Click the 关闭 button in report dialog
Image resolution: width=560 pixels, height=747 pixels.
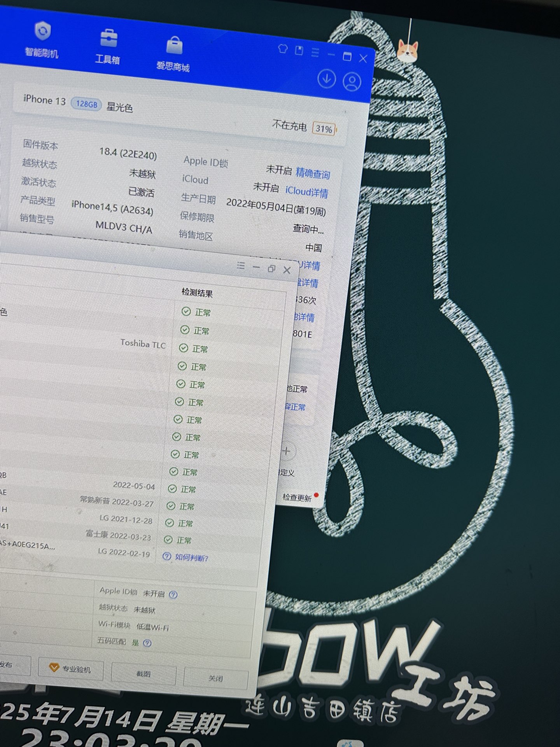pyautogui.click(x=215, y=678)
